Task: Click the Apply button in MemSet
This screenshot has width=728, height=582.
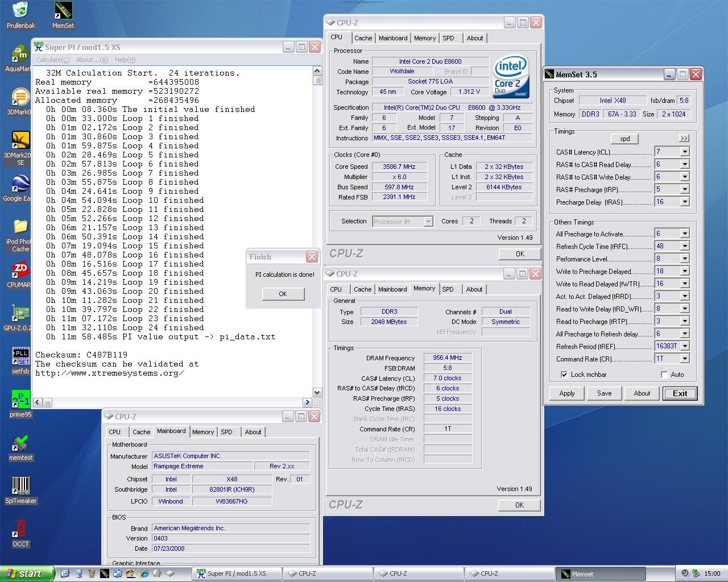Action: (x=567, y=393)
